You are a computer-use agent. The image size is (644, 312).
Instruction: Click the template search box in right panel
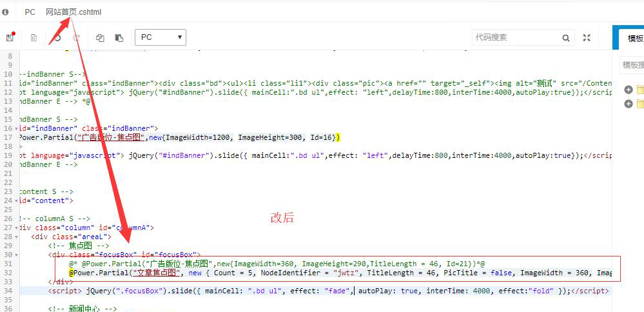pos(632,65)
